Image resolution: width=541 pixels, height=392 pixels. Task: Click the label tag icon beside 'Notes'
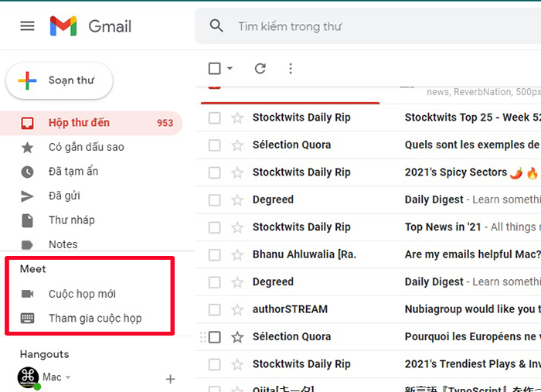click(27, 244)
